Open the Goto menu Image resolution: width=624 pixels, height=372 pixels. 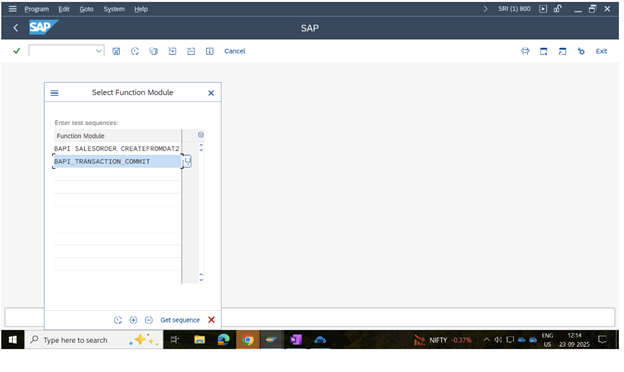[86, 9]
